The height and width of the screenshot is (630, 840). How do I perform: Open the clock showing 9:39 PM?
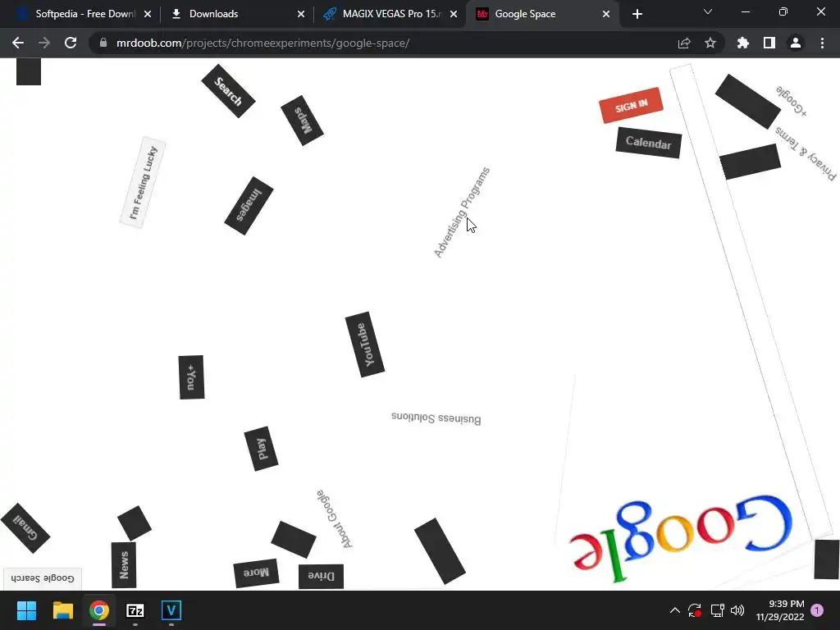[780, 610]
